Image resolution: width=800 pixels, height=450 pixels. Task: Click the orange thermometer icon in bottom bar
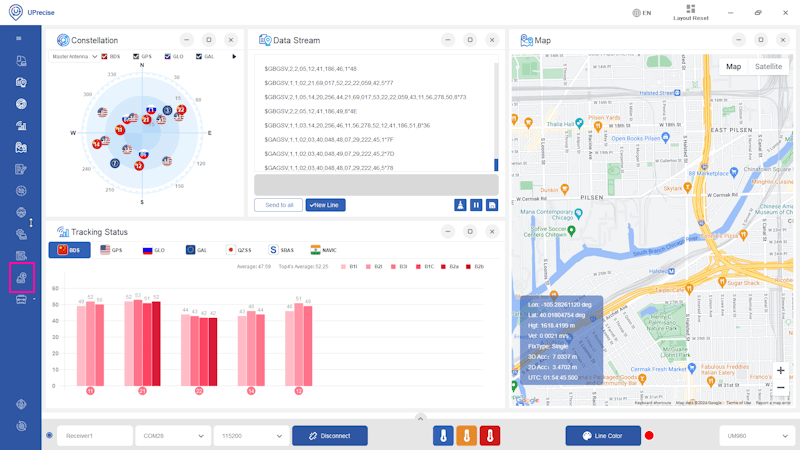466,436
